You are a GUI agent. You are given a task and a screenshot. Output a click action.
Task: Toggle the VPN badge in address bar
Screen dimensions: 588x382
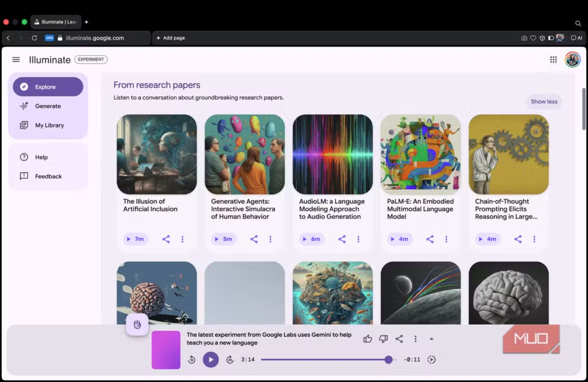click(49, 38)
